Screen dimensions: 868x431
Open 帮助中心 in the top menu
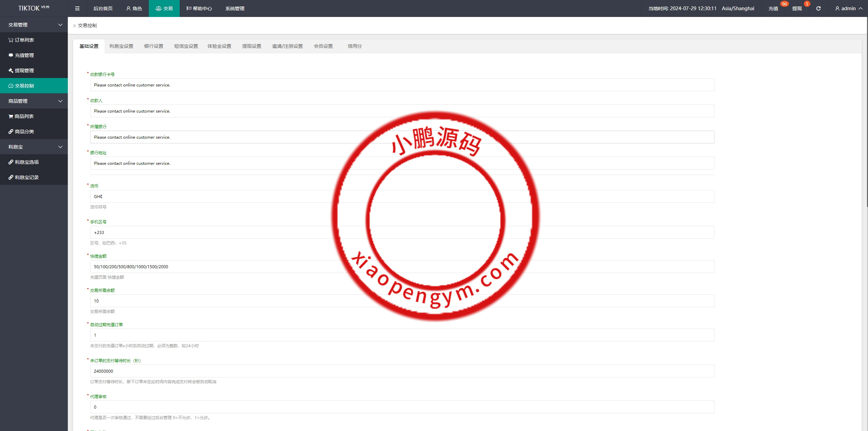click(x=199, y=8)
